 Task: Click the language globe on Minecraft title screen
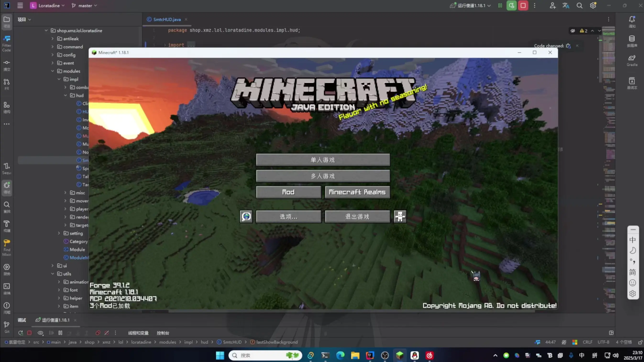246,216
